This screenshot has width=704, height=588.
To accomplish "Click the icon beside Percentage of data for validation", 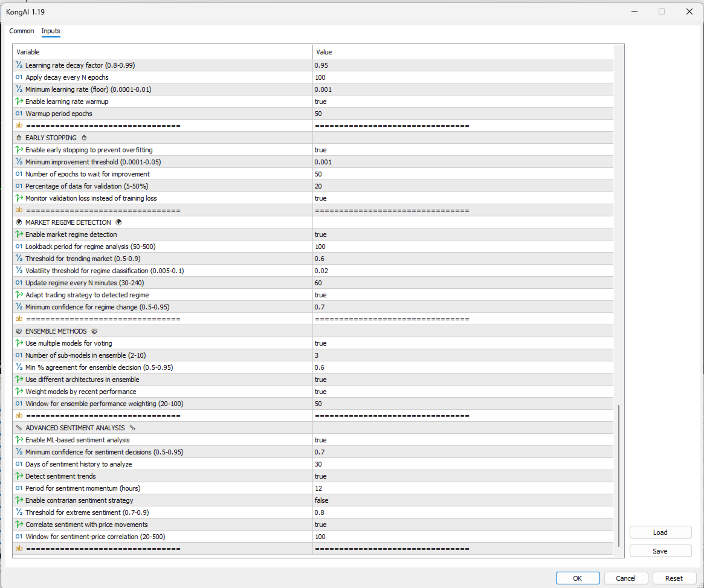I will click(x=19, y=186).
